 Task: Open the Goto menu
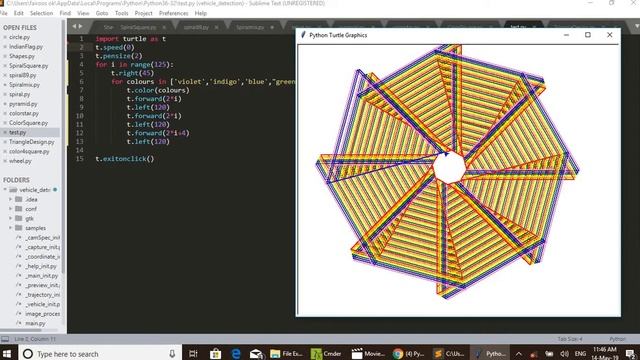coord(102,13)
